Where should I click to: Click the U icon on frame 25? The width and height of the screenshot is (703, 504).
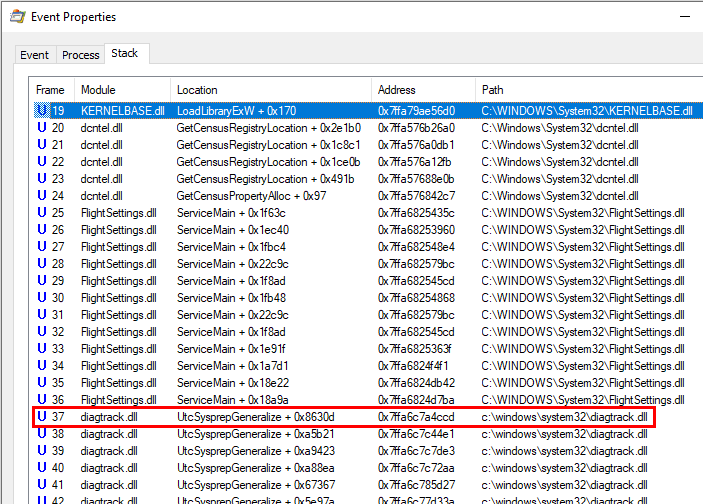(x=41, y=213)
